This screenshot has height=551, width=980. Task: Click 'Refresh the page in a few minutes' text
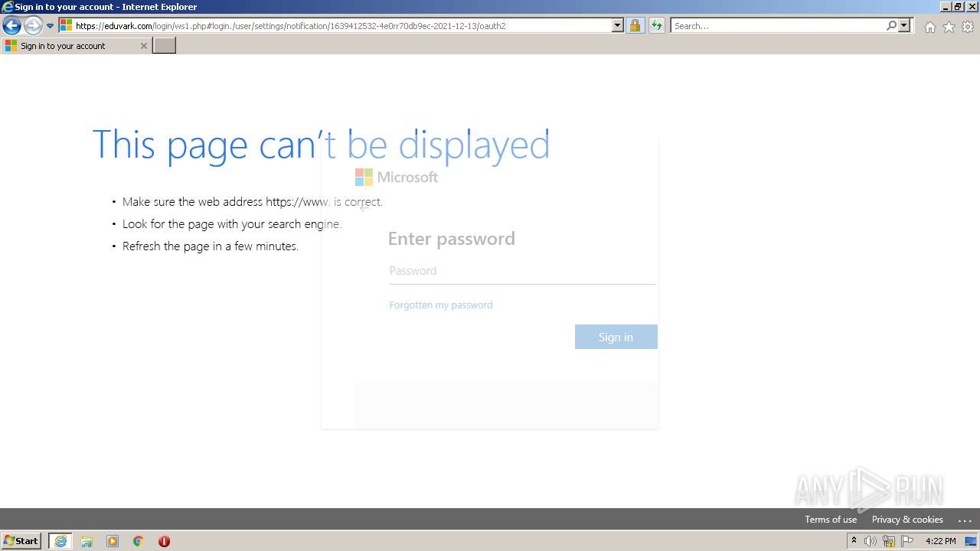click(211, 246)
